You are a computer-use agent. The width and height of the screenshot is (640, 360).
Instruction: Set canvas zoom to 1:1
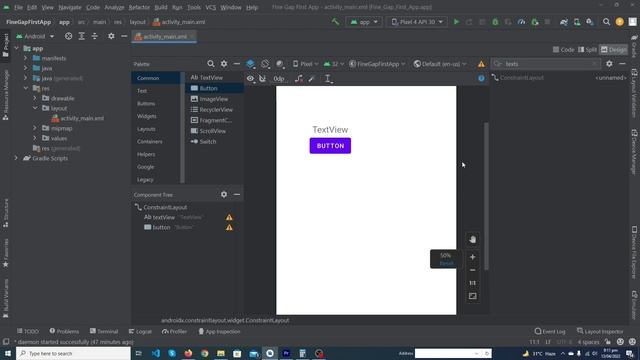[x=473, y=283]
